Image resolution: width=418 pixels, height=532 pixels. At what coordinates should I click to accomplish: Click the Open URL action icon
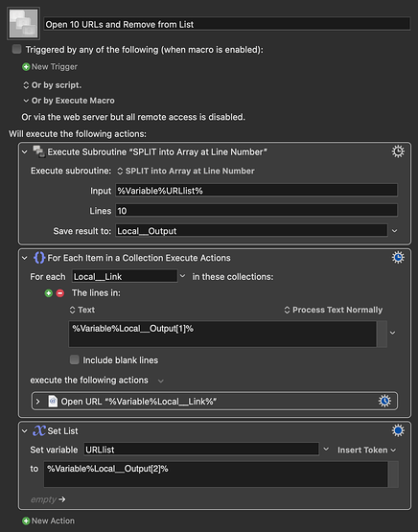point(53,401)
